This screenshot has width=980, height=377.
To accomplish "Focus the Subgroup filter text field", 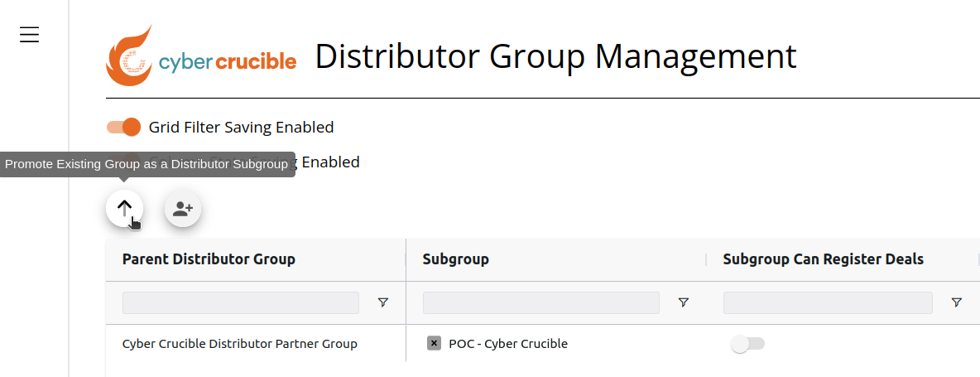I will pyautogui.click(x=541, y=302).
